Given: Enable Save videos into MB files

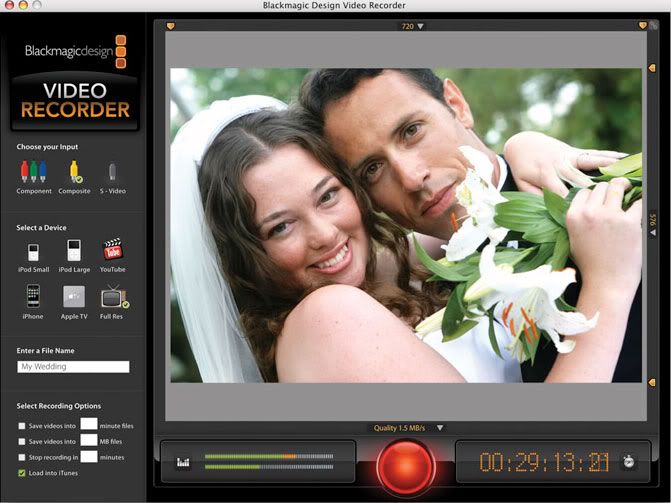Looking at the screenshot, I should (22, 441).
